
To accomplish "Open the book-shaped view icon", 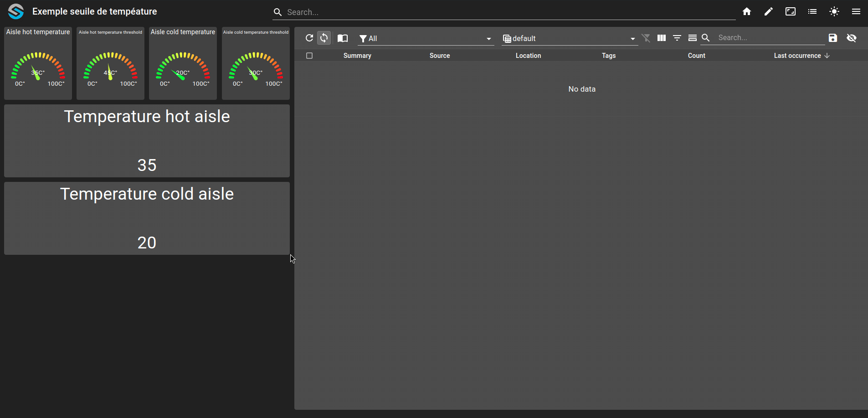I will [x=343, y=38].
